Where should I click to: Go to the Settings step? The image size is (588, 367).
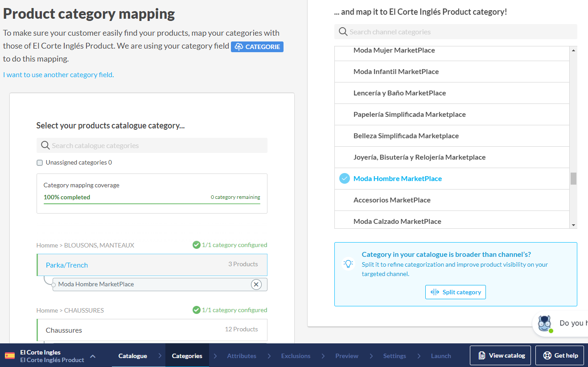coord(395,356)
